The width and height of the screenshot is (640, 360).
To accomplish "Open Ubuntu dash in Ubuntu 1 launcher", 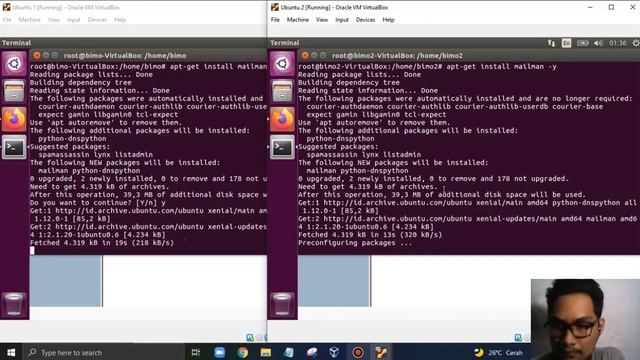I will click(x=14, y=64).
